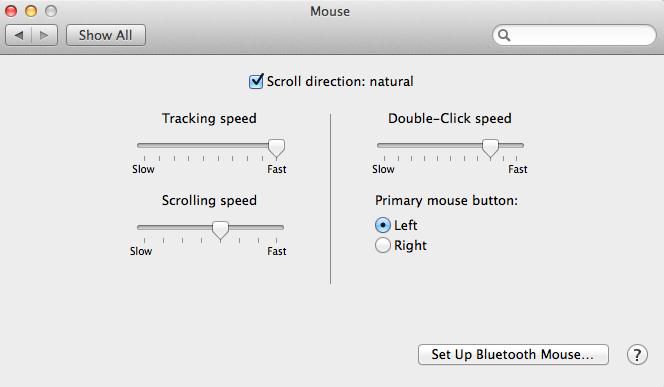
Task: Click Fast end of Scrolling speed track
Action: coord(280,227)
